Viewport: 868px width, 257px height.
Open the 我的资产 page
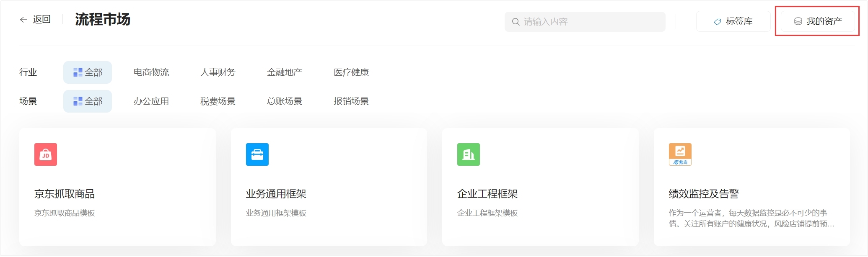point(818,21)
